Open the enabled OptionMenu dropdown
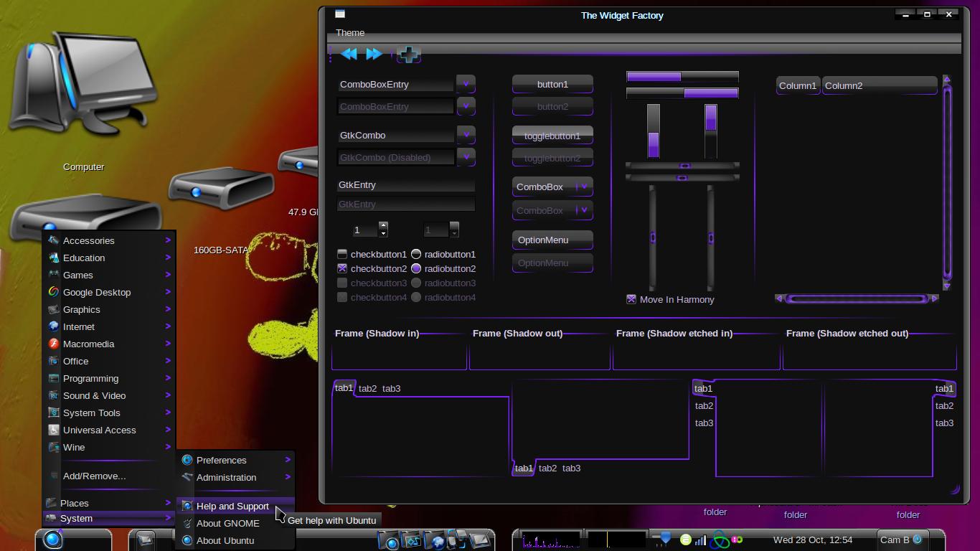 552,240
